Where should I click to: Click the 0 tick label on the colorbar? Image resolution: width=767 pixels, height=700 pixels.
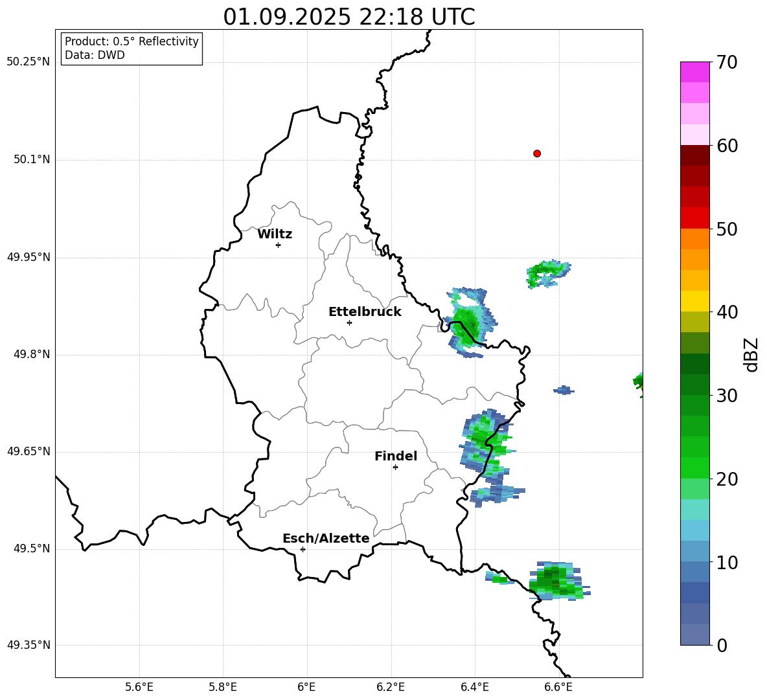[x=722, y=646]
